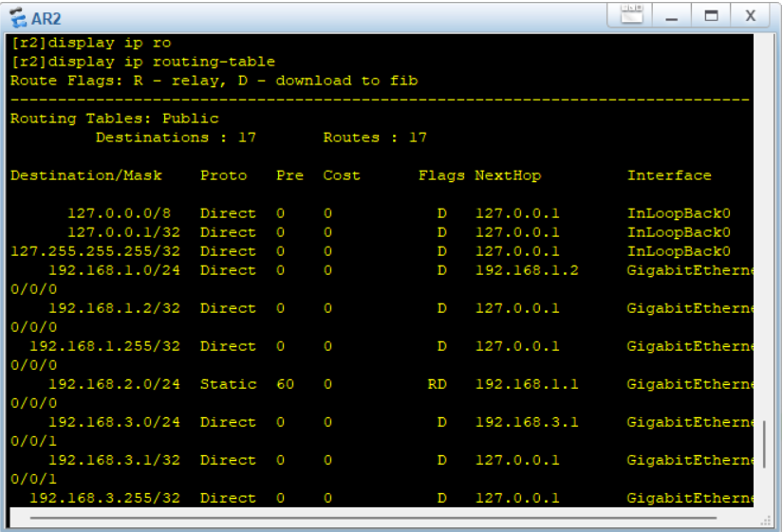Screen dimensions: 783x532
Task: Click the 'Routes : 17' value
Action: [x=375, y=138]
